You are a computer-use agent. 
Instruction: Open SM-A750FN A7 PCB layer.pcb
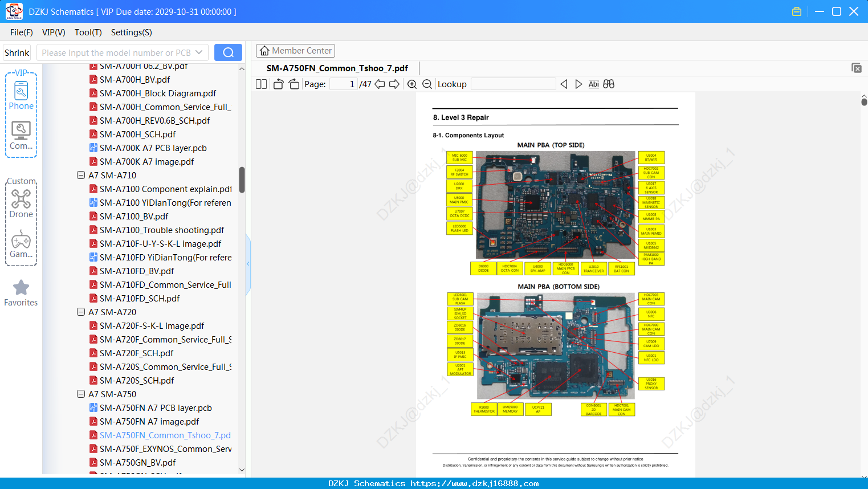[x=156, y=407]
